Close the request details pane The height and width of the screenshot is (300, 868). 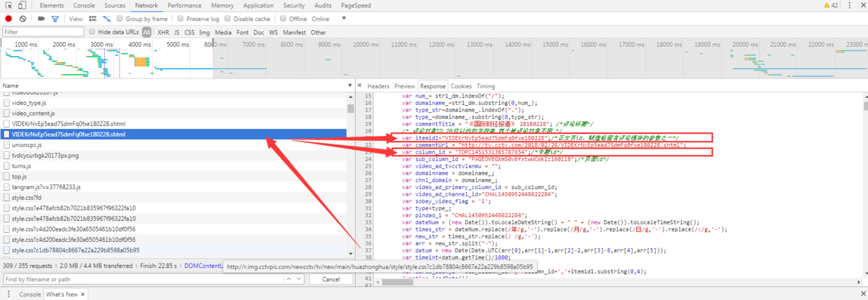pos(361,86)
